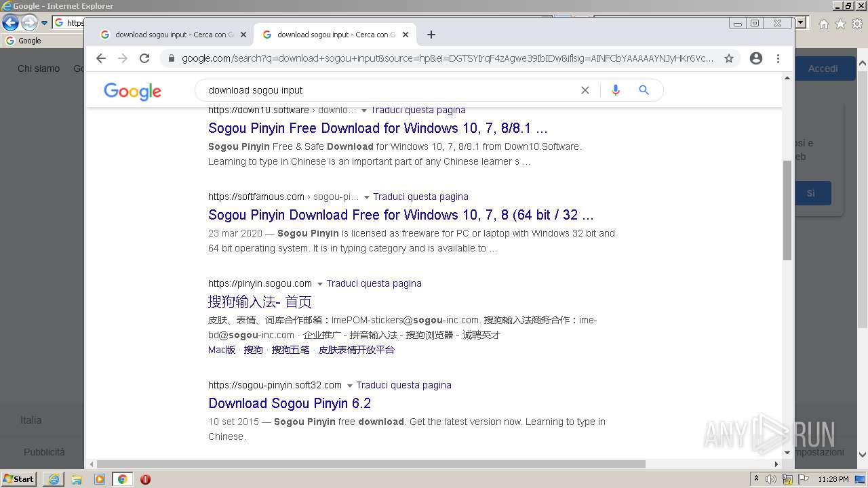Open Internet Explorer recent pages dropdown
Screen dimensions: 868x488
44,23
